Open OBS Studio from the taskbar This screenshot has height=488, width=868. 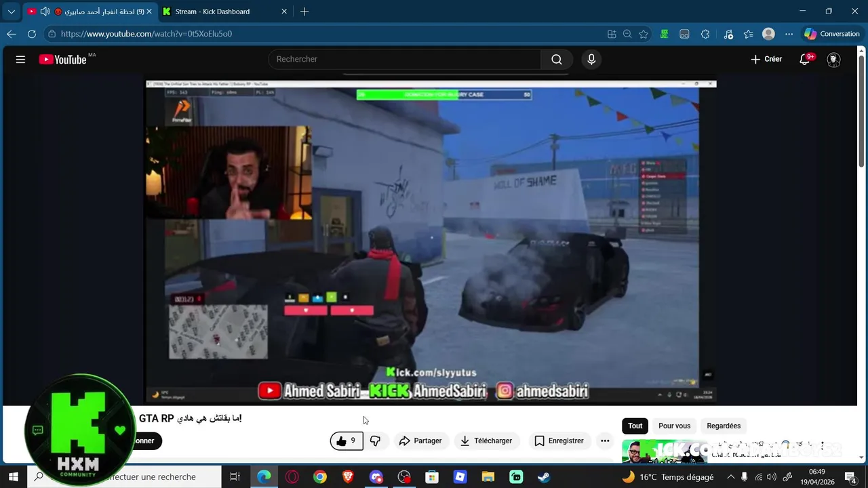pos(404,477)
